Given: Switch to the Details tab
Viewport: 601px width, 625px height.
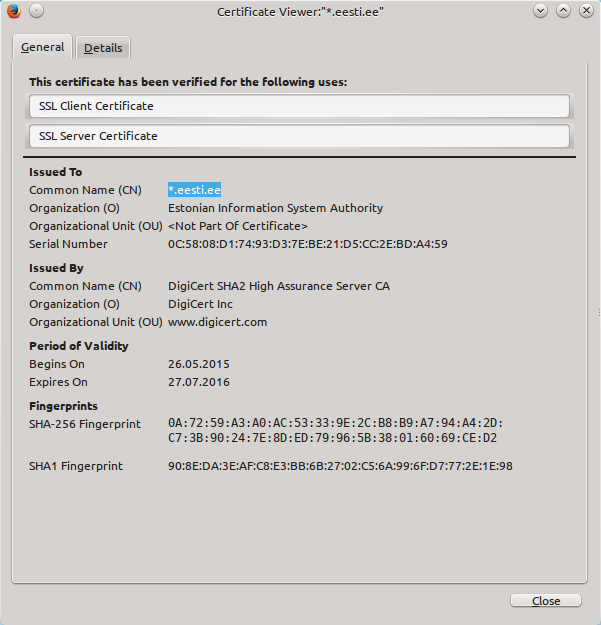Looking at the screenshot, I should point(103,48).
